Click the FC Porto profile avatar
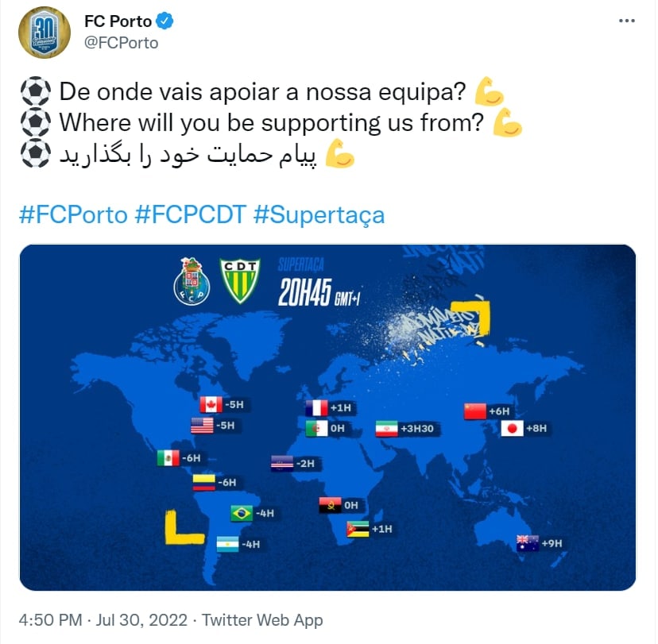 (x=45, y=33)
